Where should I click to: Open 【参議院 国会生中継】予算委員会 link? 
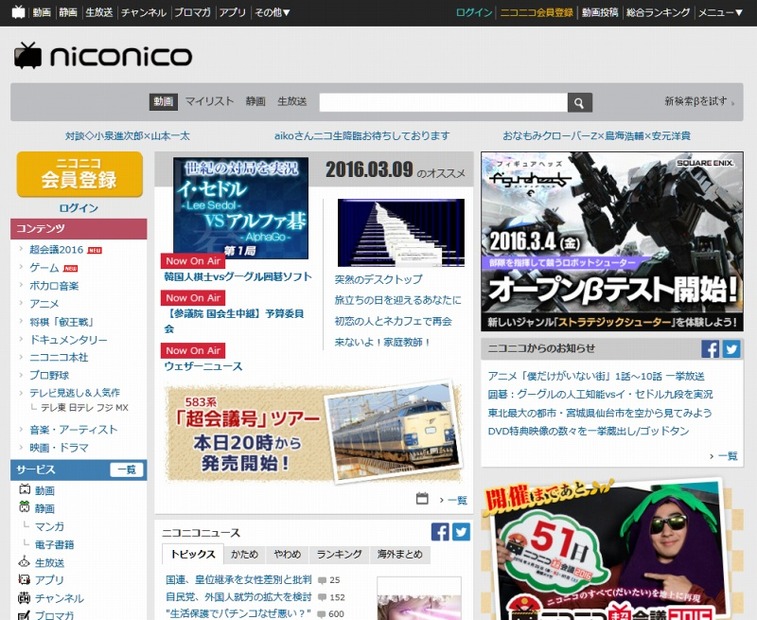click(x=234, y=321)
